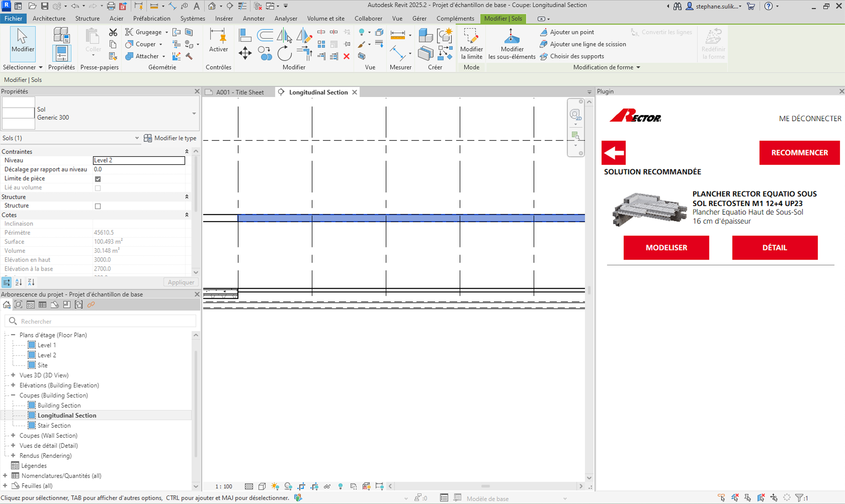Select the Move tool icon
The width and height of the screenshot is (845, 504).
tap(245, 53)
